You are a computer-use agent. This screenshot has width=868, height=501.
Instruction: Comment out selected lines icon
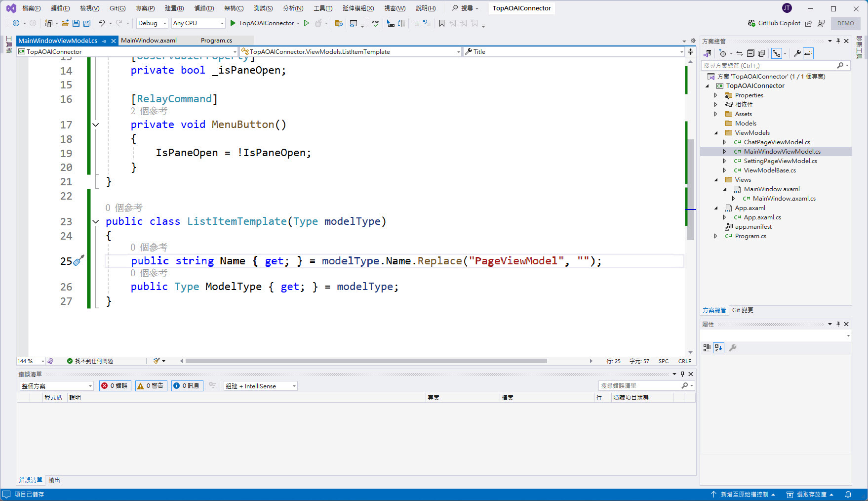point(416,23)
